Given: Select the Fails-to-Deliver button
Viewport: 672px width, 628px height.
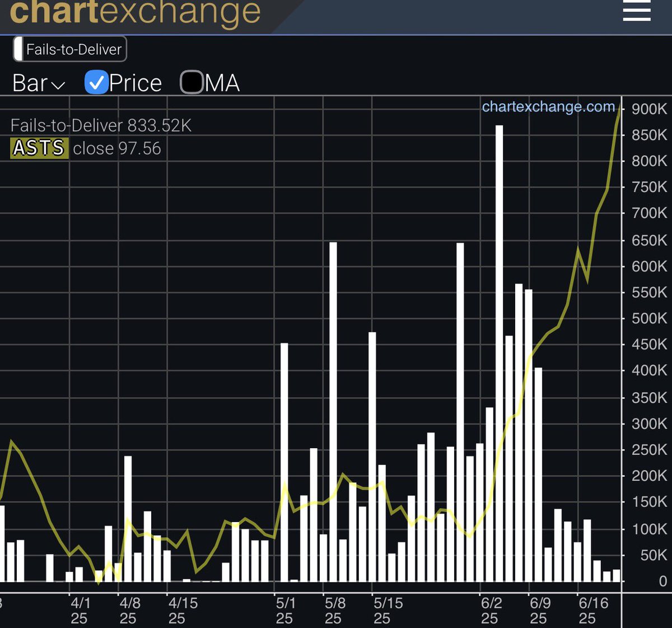Looking at the screenshot, I should click(70, 49).
